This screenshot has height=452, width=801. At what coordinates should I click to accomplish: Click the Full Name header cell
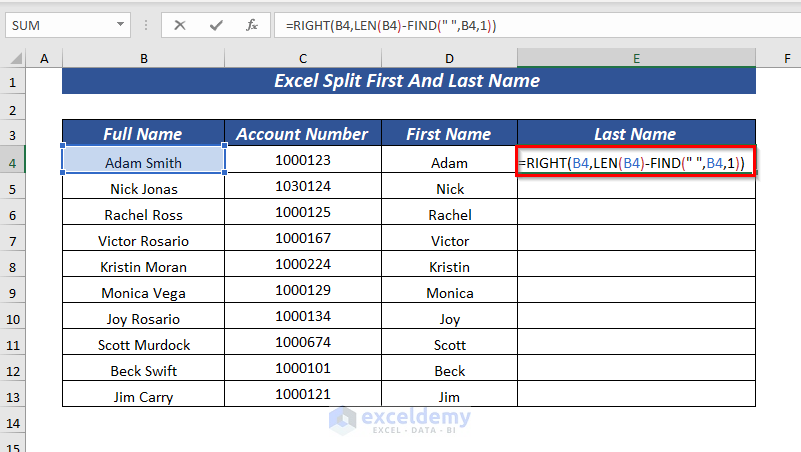[x=144, y=134]
